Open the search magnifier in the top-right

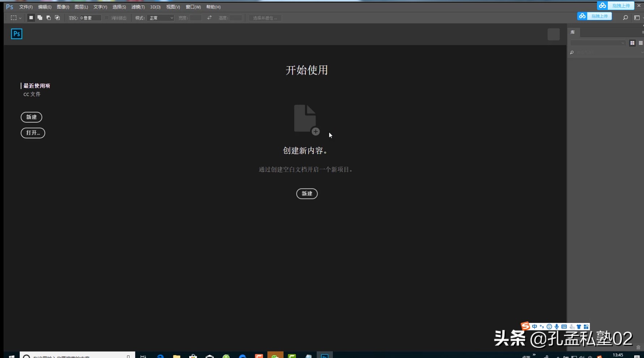[x=625, y=17]
